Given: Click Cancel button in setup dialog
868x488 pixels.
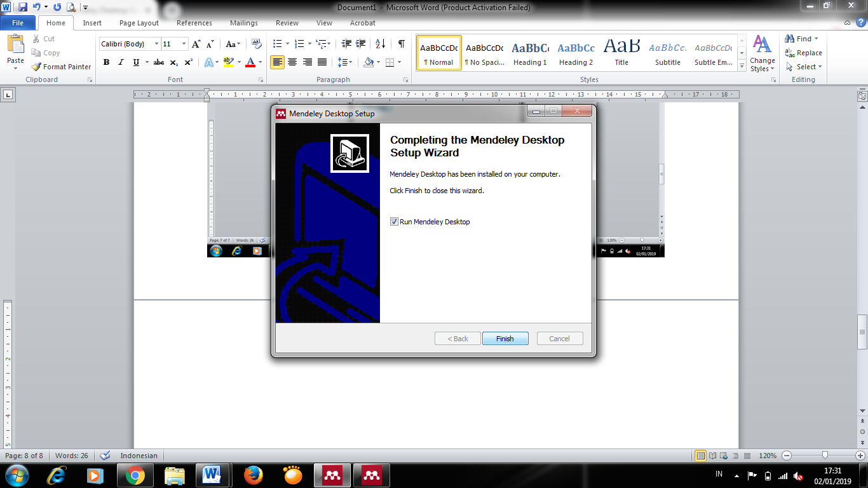Looking at the screenshot, I should pos(559,339).
